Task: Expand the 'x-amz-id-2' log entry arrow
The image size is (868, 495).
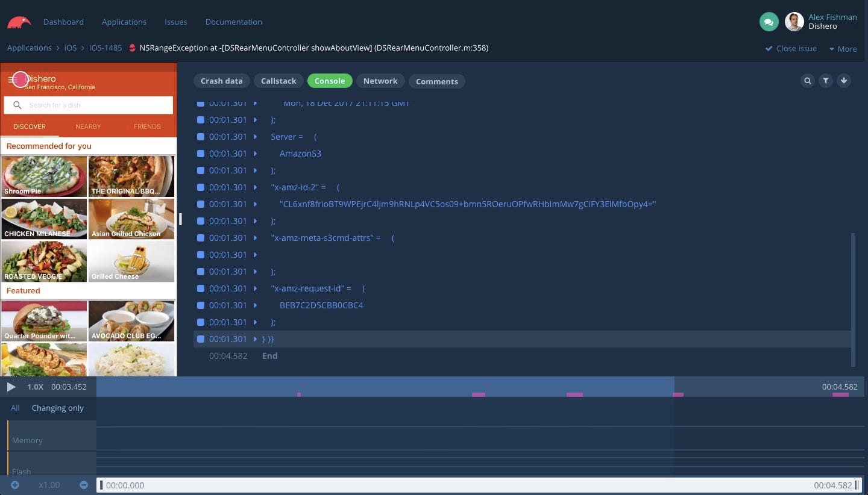Action: 256,187
